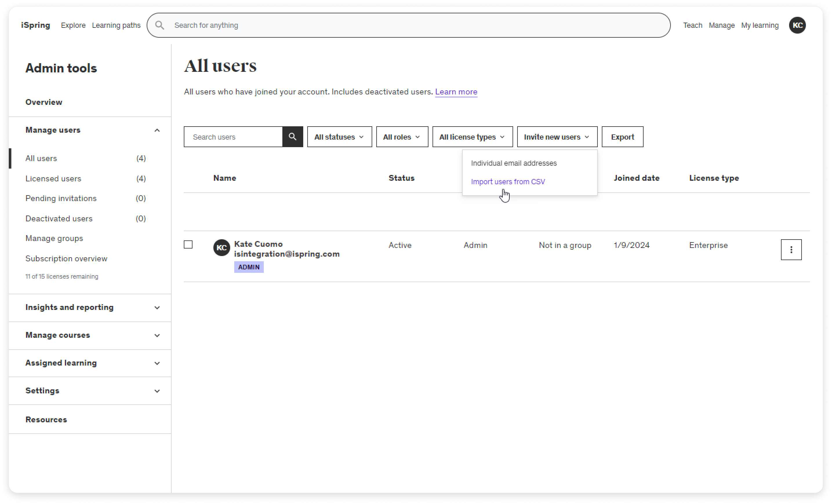
Task: Open My learning in top navigation
Action: click(760, 25)
